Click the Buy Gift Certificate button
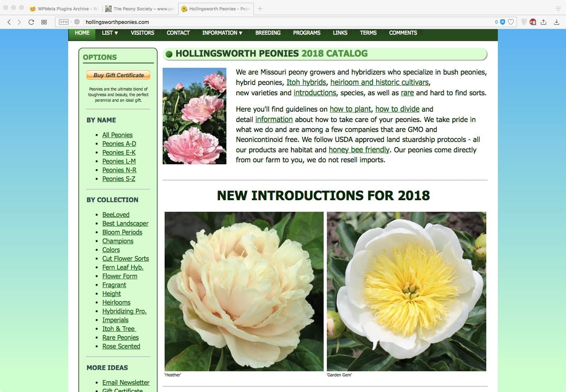 (118, 75)
